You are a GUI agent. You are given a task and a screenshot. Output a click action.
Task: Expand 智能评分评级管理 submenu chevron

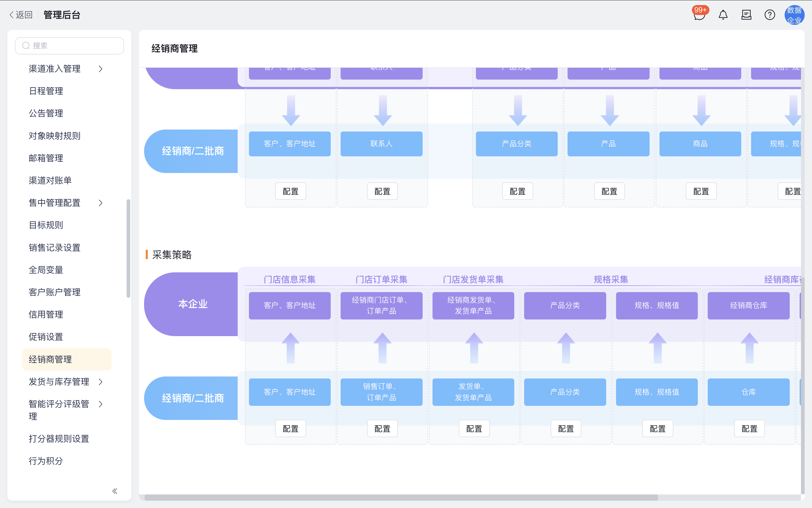click(100, 404)
